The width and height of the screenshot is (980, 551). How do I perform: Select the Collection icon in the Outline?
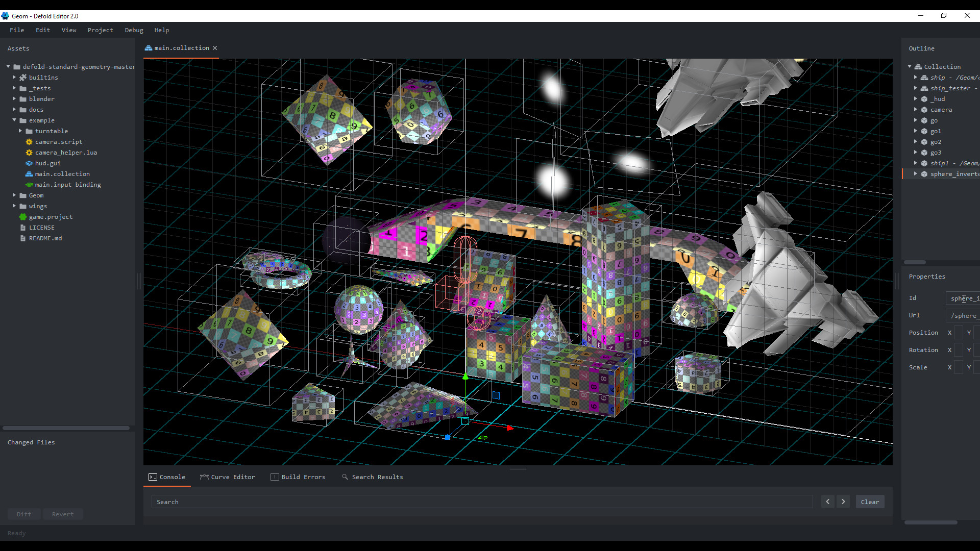click(919, 66)
